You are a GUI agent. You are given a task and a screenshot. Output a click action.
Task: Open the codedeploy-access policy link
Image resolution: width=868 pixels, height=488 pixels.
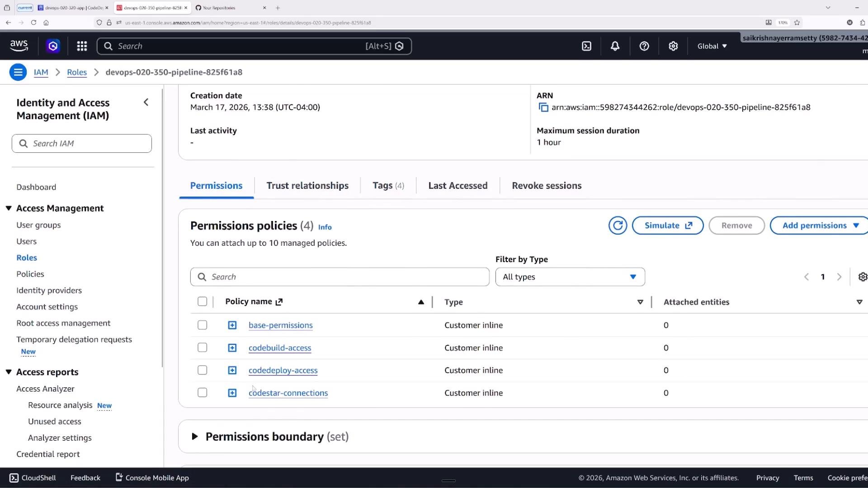coord(283,371)
